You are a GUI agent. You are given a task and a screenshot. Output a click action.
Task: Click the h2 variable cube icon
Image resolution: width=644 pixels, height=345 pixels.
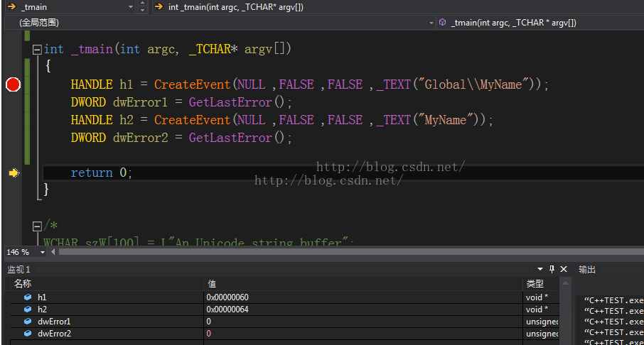28,310
